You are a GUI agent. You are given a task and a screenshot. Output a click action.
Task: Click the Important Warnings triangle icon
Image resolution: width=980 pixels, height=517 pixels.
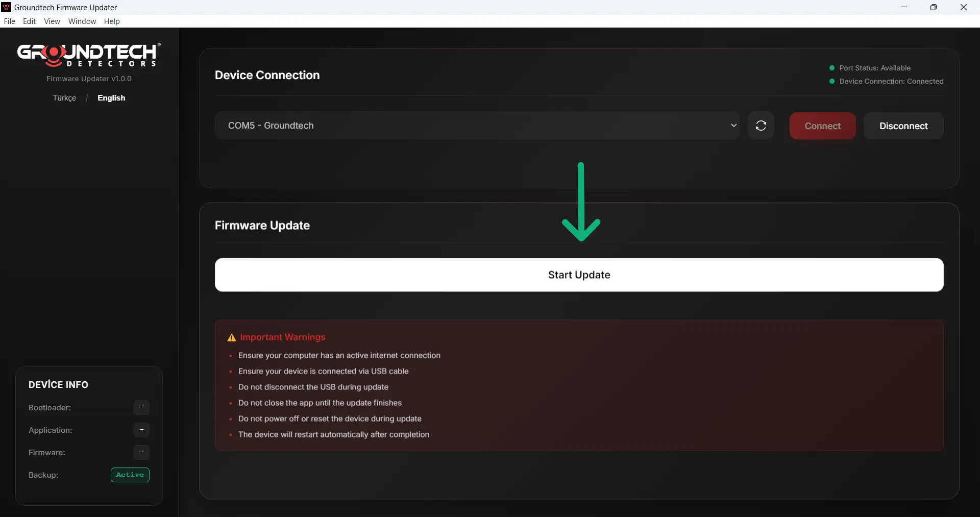pos(231,338)
